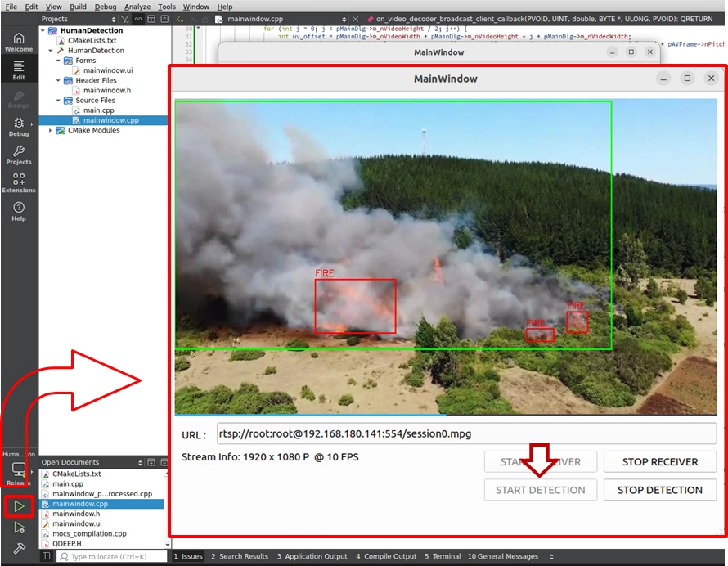Build the project with the hammer icon
The width and height of the screenshot is (728, 566).
click(19, 548)
